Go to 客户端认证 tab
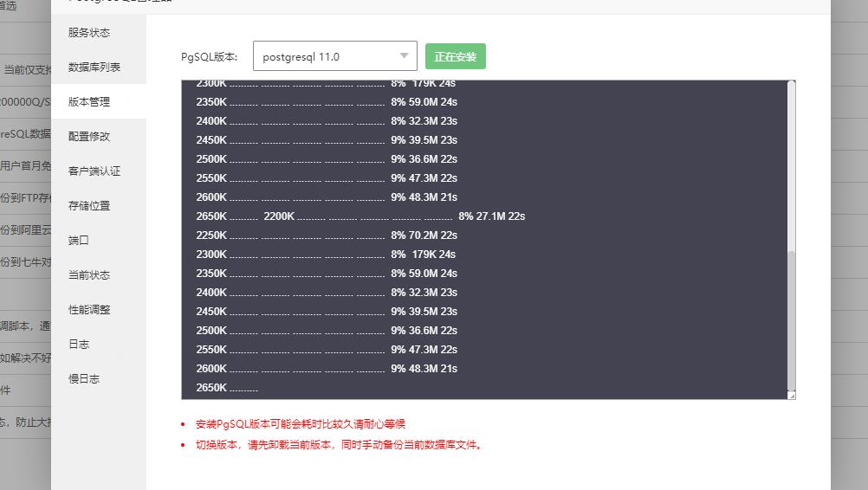 94,171
